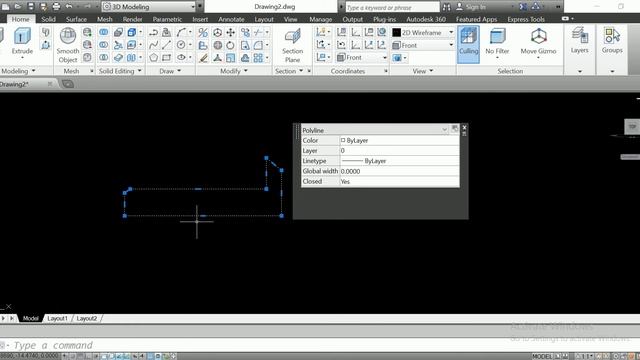Open a new drawing tab button
The width and height of the screenshot is (640, 360).
68,84
